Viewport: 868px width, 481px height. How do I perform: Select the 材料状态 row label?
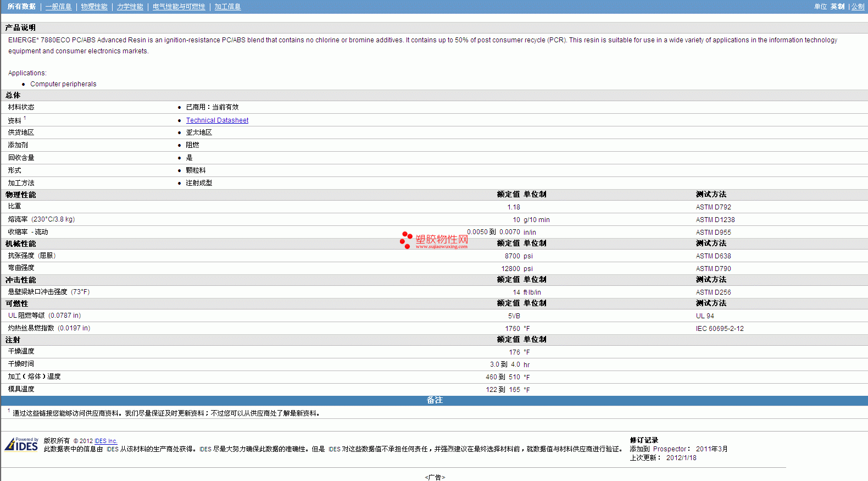21,107
